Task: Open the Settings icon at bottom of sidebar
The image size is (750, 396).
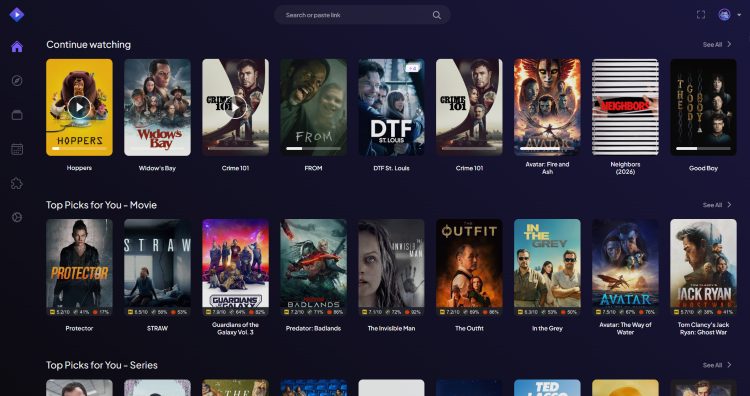Action: [17, 218]
